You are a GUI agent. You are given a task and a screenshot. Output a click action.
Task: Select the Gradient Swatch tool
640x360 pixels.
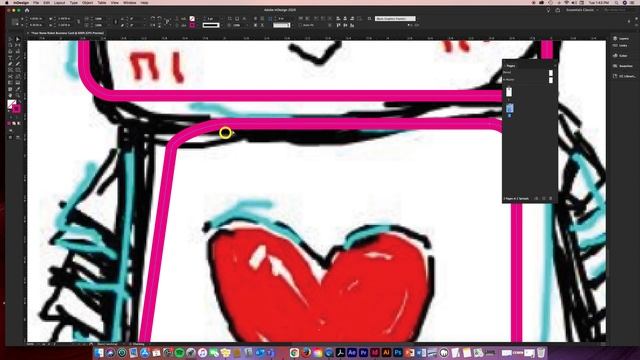click(11, 82)
